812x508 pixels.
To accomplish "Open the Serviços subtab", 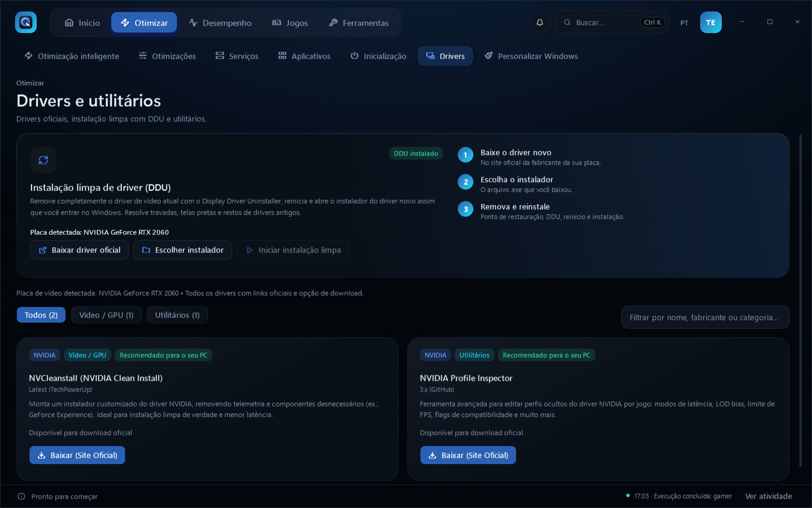I will click(x=237, y=56).
